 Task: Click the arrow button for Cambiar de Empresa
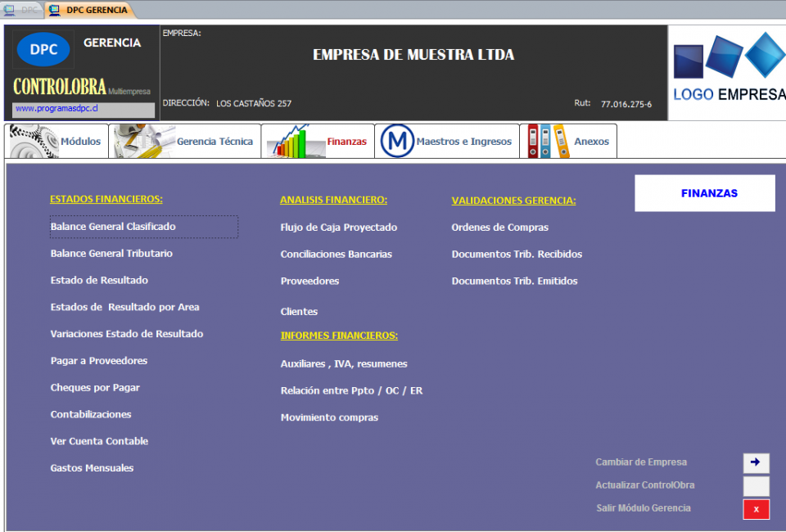(756, 462)
